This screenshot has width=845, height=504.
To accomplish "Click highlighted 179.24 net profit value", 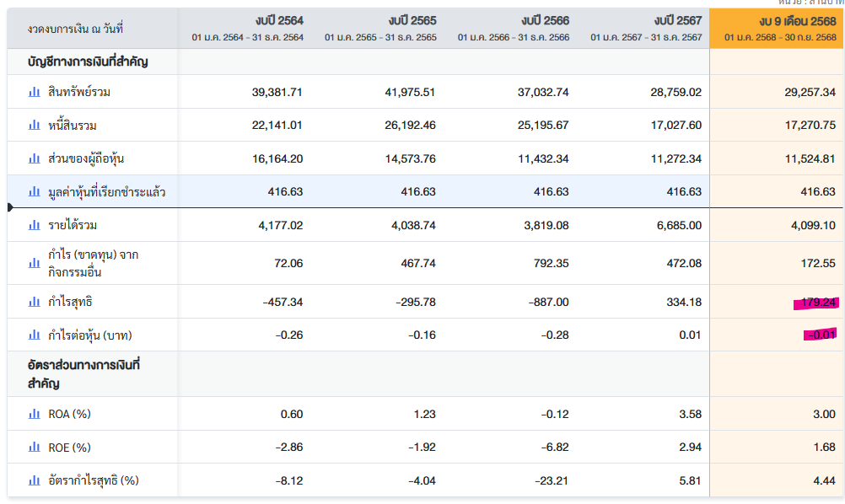I will 816,303.
